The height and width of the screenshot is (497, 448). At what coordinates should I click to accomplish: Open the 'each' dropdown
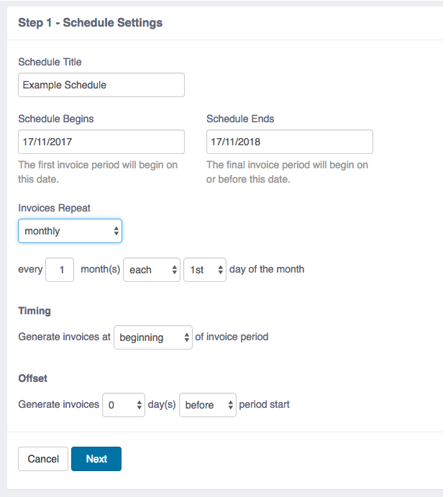click(152, 270)
